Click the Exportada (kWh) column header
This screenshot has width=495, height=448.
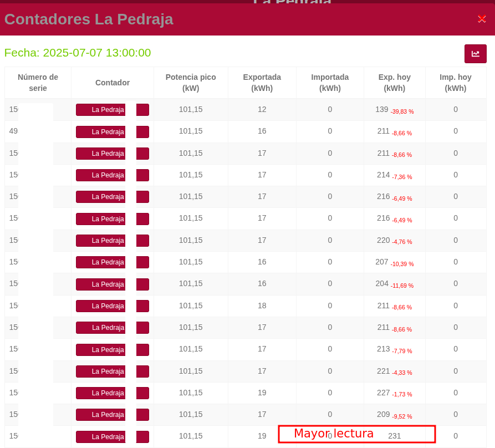(262, 83)
